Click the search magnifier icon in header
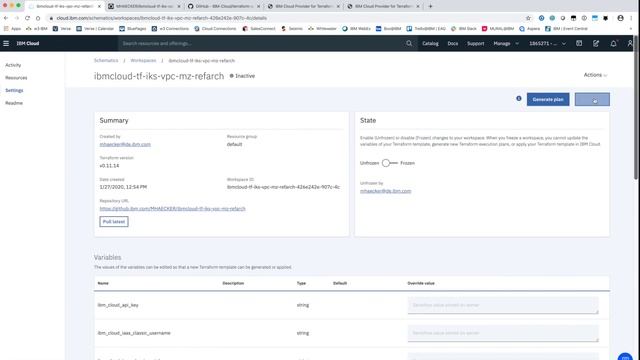The height and width of the screenshot is (360, 640). (409, 43)
